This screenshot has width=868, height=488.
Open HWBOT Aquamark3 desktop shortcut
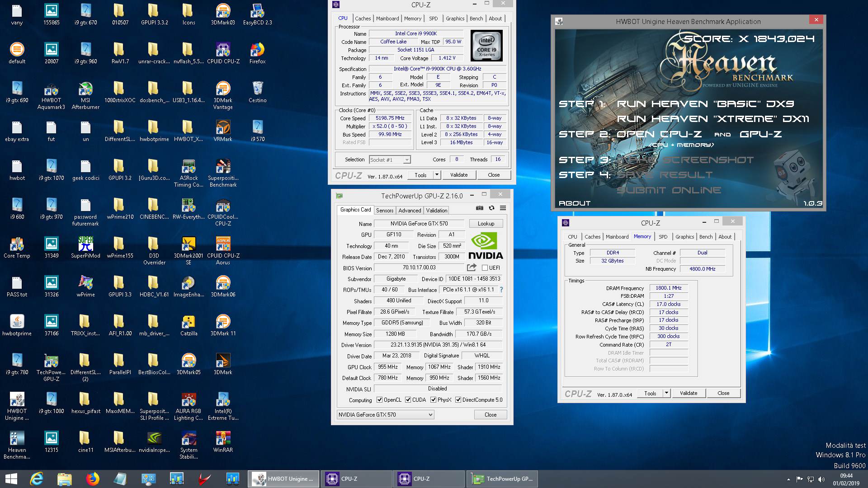pyautogui.click(x=51, y=96)
